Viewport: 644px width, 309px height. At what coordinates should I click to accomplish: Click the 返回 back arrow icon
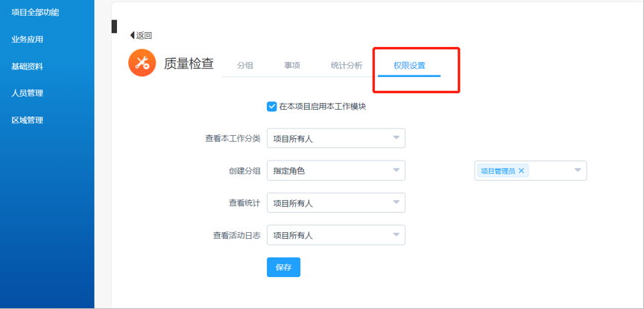coord(132,35)
